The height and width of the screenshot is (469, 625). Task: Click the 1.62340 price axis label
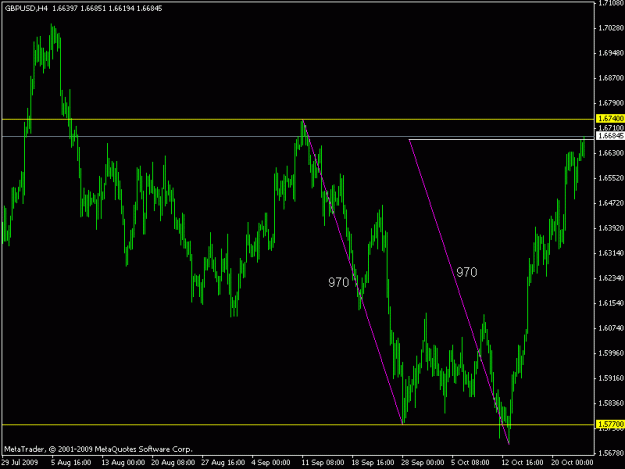pyautogui.click(x=611, y=278)
